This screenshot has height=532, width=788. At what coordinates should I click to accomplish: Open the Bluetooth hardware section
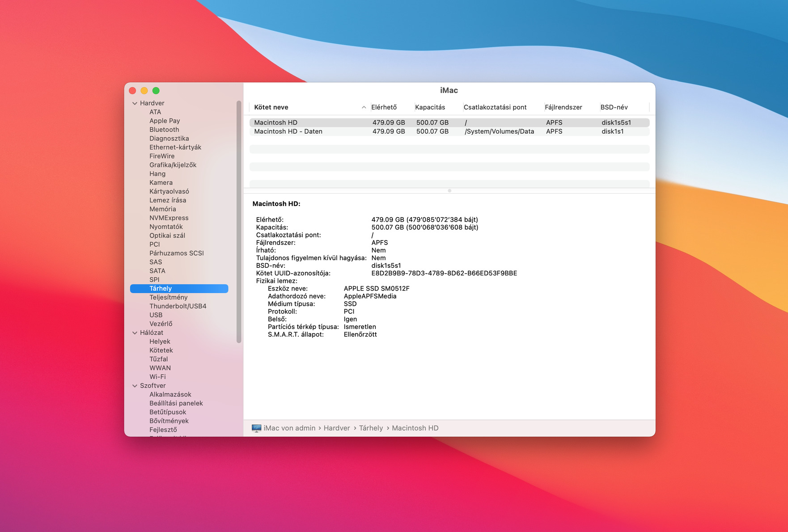point(164,130)
